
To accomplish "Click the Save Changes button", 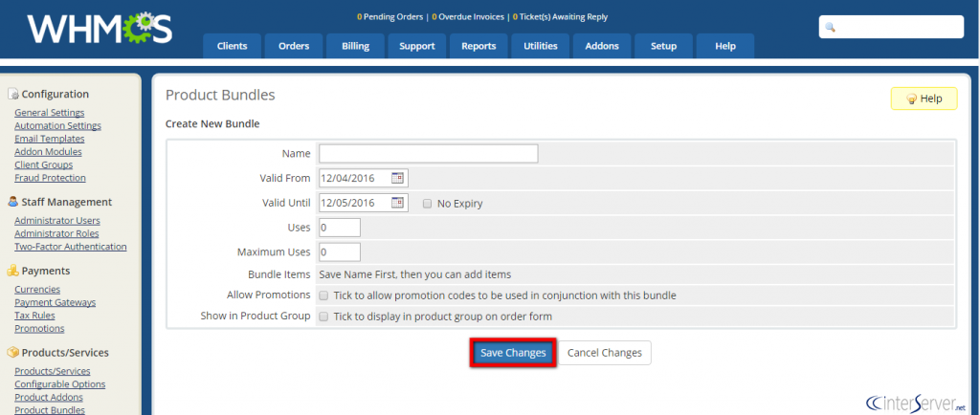I will (513, 353).
